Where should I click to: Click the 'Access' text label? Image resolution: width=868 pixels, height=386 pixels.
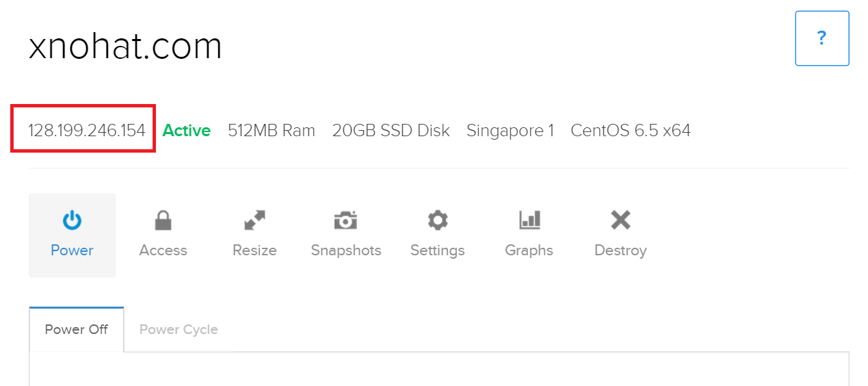163,250
